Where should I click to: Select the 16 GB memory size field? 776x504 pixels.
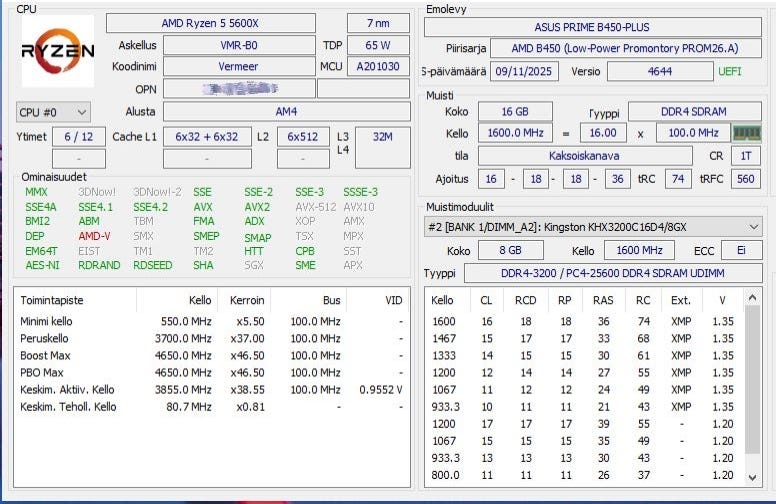click(x=515, y=111)
